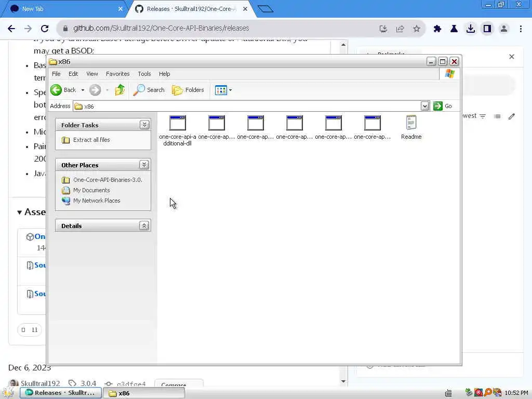Screen dimensions: 532x399
Task: Click the taskbar x86 folder button
Action: pyautogui.click(x=144, y=393)
